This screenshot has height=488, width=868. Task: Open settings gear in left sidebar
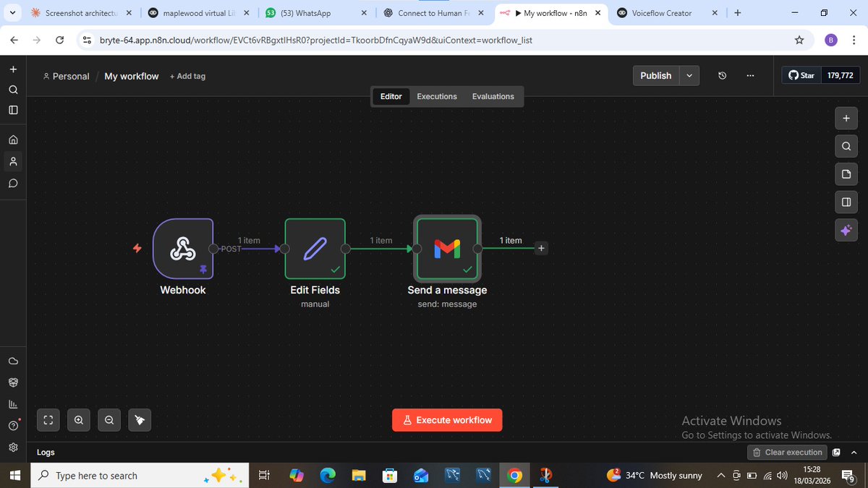pyautogui.click(x=13, y=447)
